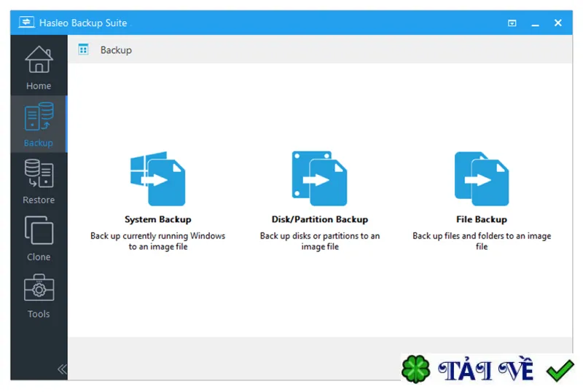Click "Back up files and folders" description

482,241
